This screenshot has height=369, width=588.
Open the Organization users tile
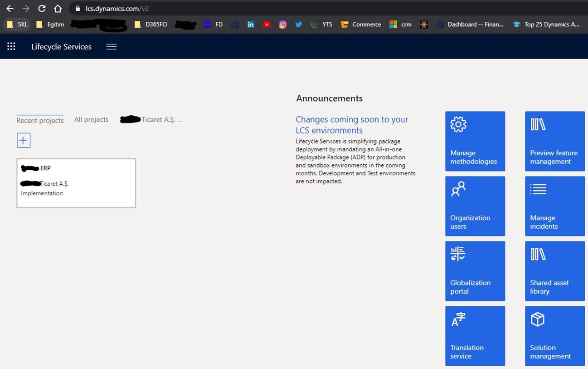475,206
